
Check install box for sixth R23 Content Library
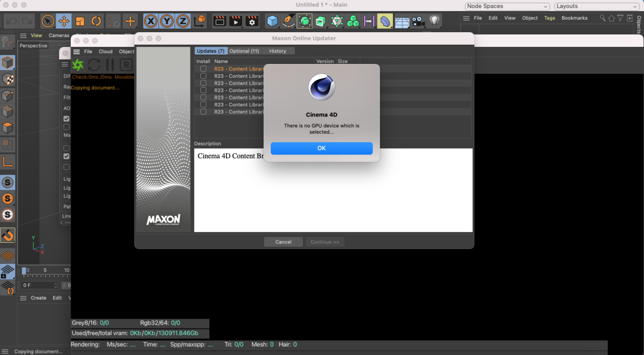203,104
